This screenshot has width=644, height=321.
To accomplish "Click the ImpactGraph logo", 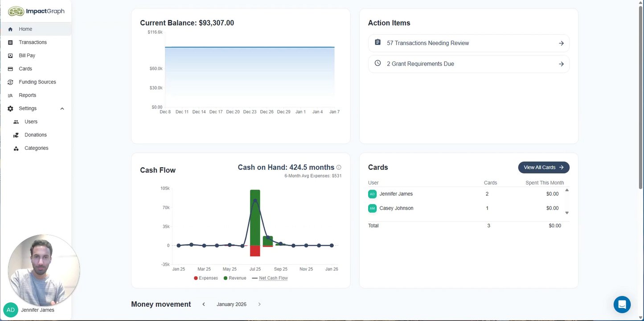I will [x=36, y=11].
